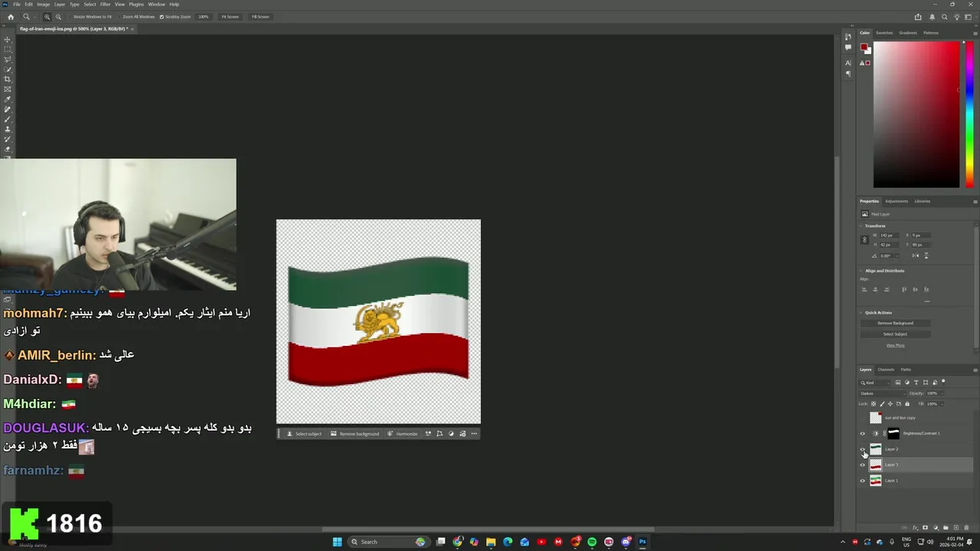
Task: Collapse the Transform section
Action: (861, 226)
